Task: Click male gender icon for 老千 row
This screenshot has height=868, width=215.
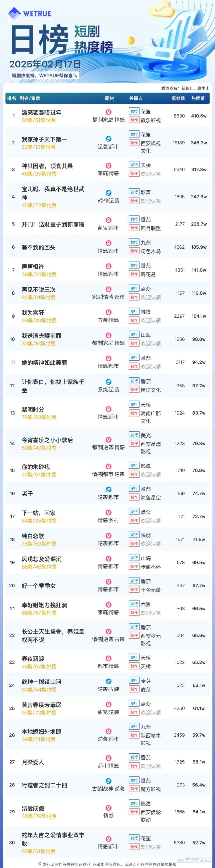Action: 108,489
